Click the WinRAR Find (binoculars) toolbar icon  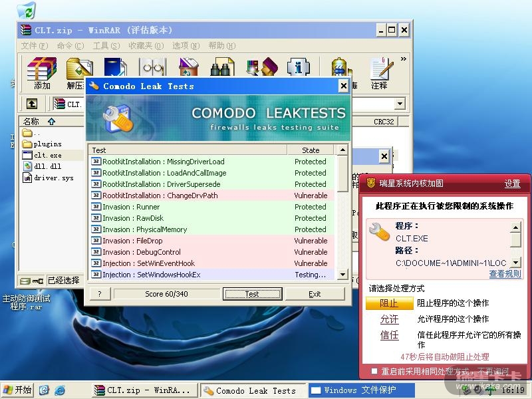click(222, 67)
